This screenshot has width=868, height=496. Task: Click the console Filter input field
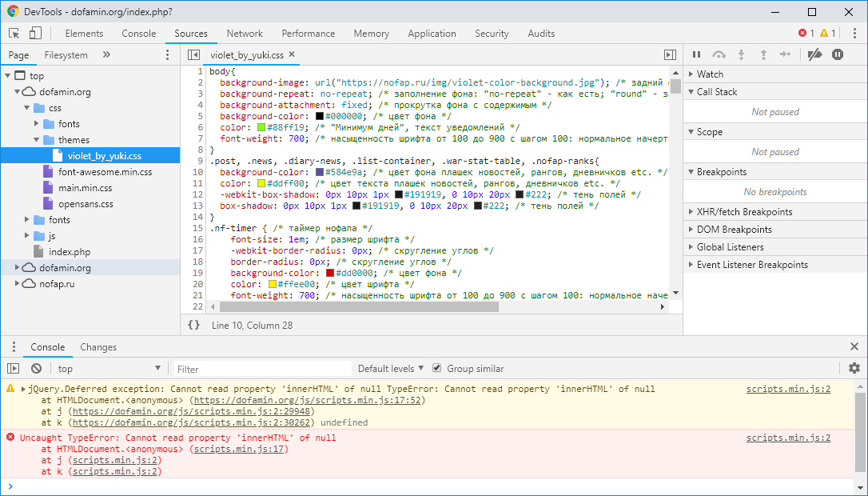click(262, 369)
